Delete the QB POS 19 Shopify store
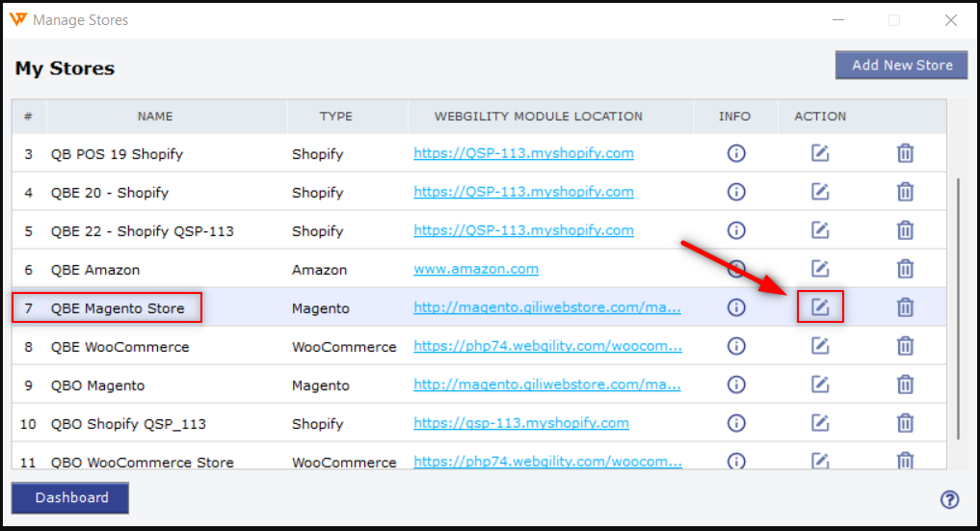Screen dimensions: 980x531 [905, 153]
